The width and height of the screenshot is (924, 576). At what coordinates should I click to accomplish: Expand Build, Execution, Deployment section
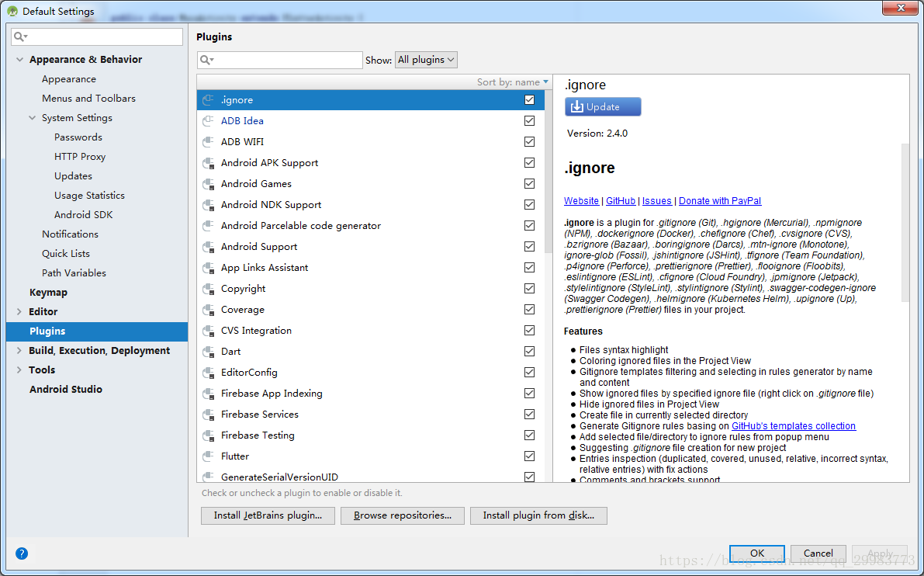(19, 351)
